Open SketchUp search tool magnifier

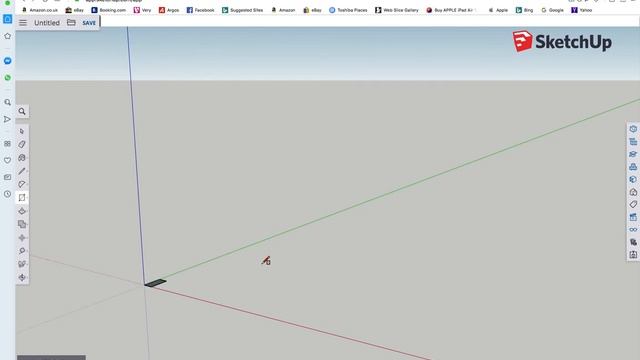pos(22,111)
